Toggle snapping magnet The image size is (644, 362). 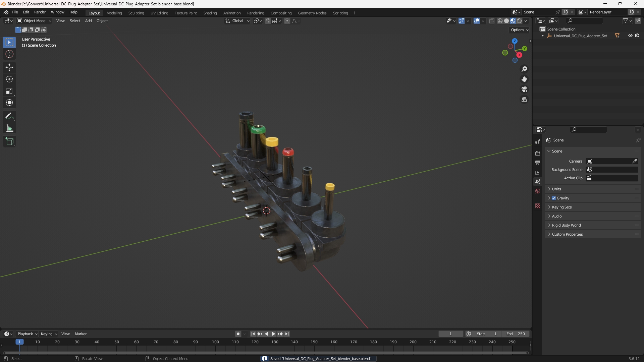tap(268, 21)
